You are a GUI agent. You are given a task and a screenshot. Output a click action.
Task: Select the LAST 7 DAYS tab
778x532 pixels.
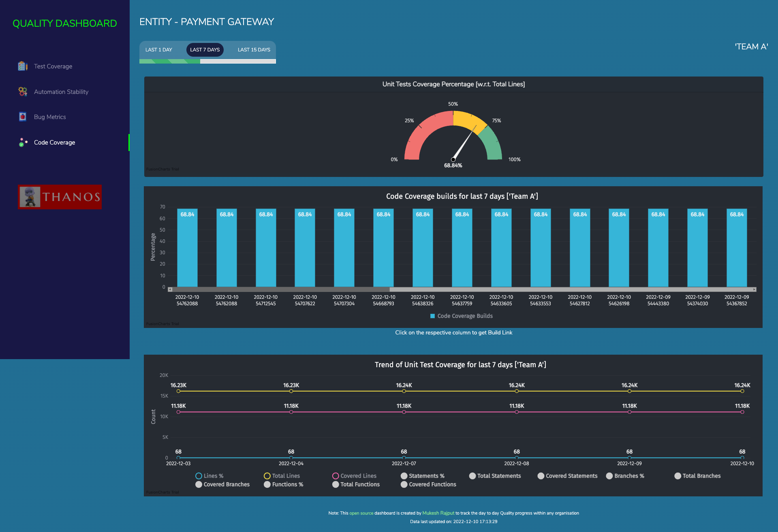(205, 50)
